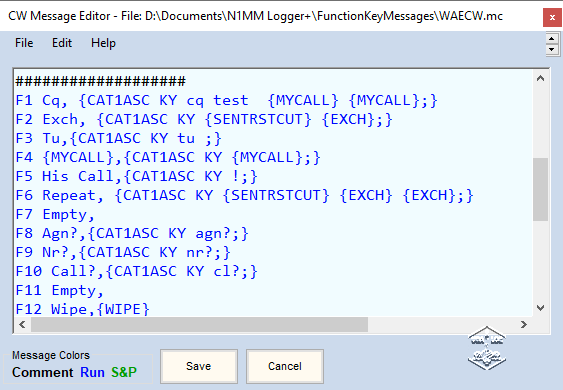Click the S&P color label
Image resolution: width=563 pixels, height=390 pixels.
pyautogui.click(x=124, y=372)
